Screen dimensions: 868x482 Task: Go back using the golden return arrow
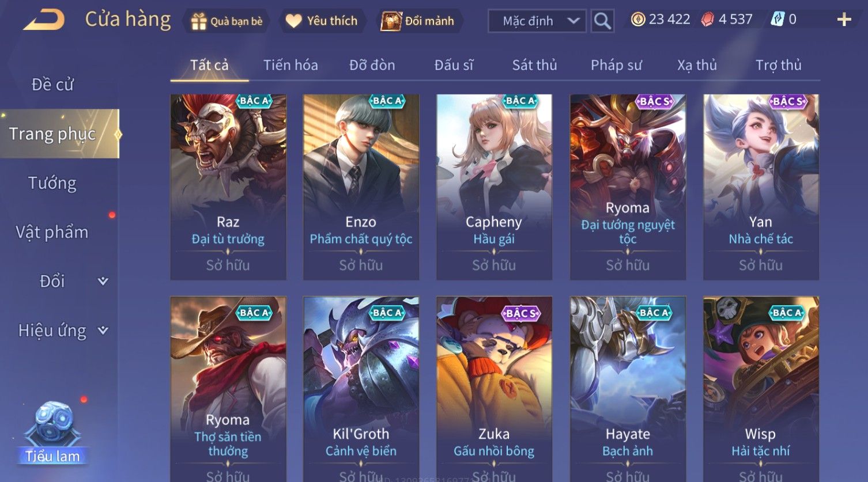(x=44, y=20)
